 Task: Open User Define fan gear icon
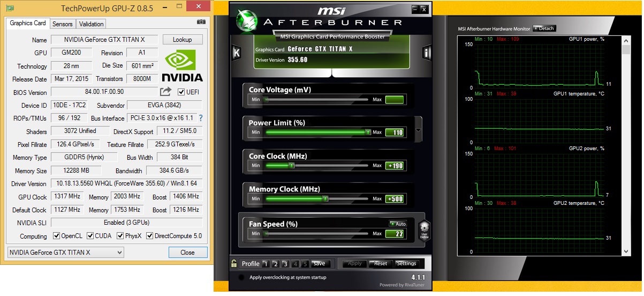pyautogui.click(x=425, y=230)
